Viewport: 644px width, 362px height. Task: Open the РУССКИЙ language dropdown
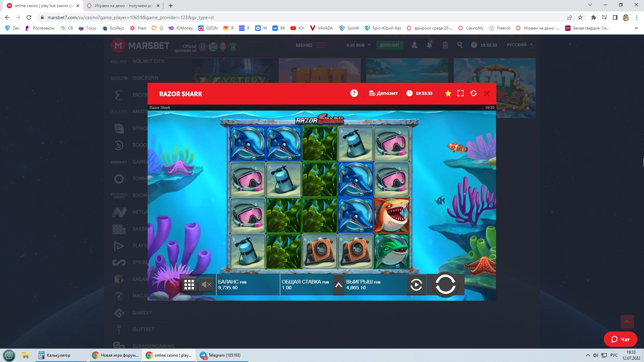(519, 45)
